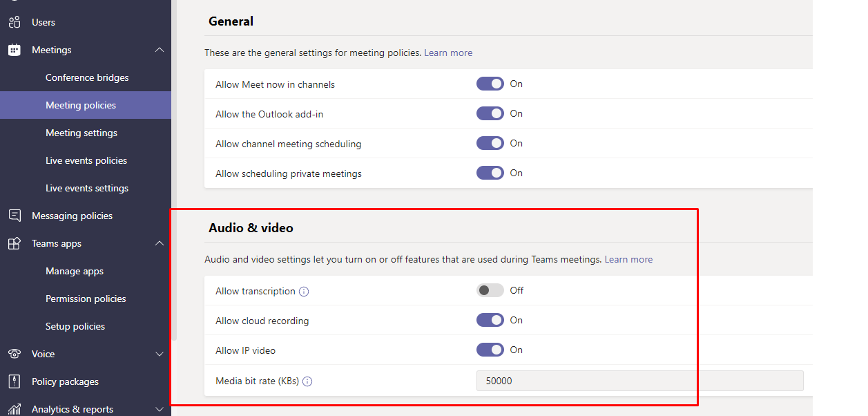
Task: Click the Policy packages icon
Action: [x=14, y=381]
